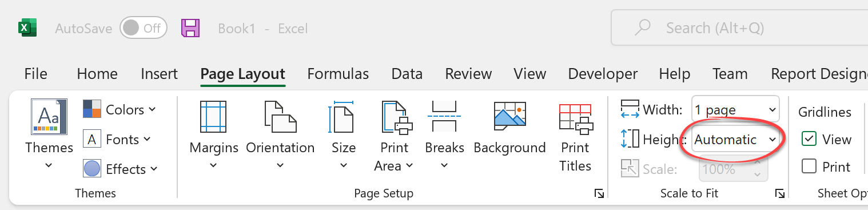
Task: Click the Excel app logo icon
Action: [28, 27]
